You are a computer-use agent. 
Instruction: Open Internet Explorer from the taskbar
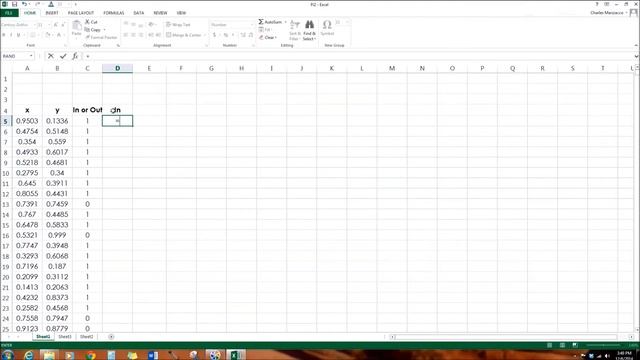(29, 355)
